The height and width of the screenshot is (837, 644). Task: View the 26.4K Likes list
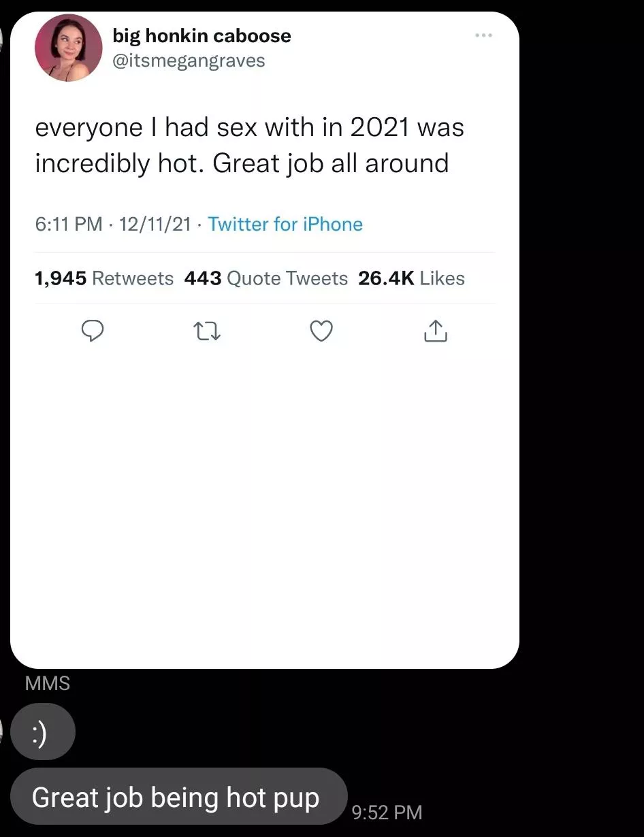pyautogui.click(x=411, y=278)
